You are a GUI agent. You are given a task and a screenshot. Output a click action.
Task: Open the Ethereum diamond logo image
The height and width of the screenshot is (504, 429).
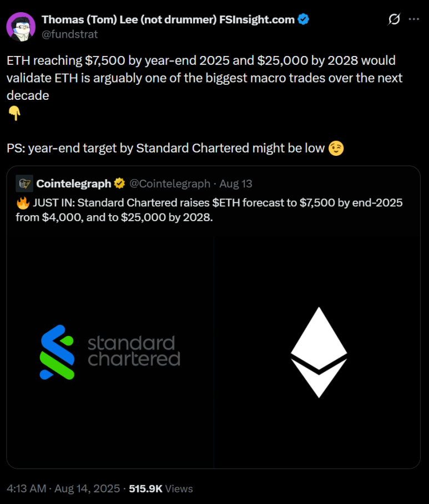pyautogui.click(x=318, y=352)
